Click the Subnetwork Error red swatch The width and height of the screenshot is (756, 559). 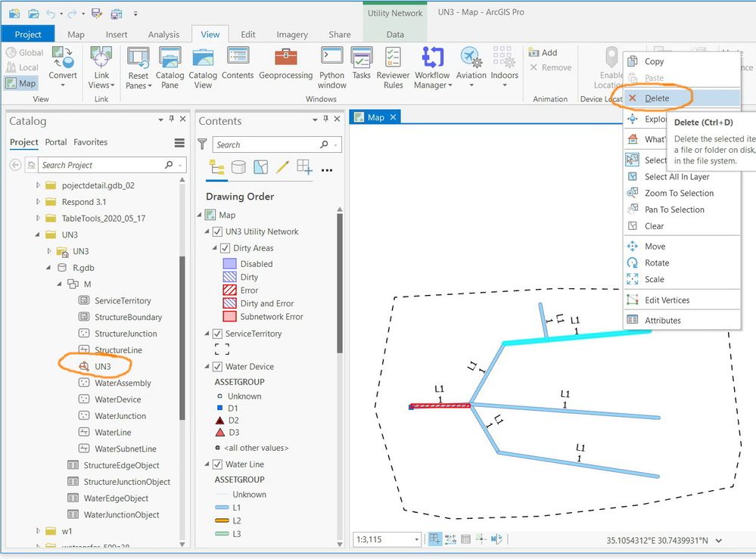coord(229,317)
